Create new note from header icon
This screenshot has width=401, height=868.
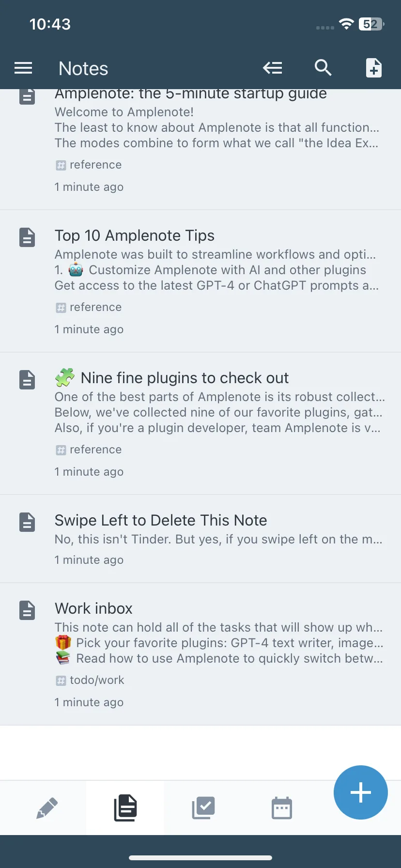(373, 68)
